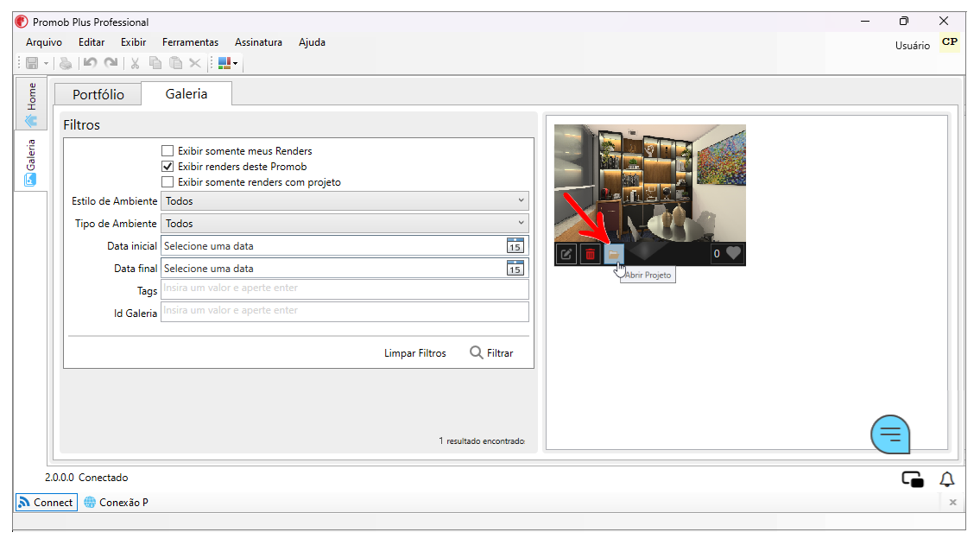The width and height of the screenshot is (980, 545).
Task: Open the Exibir menu
Action: click(x=133, y=41)
